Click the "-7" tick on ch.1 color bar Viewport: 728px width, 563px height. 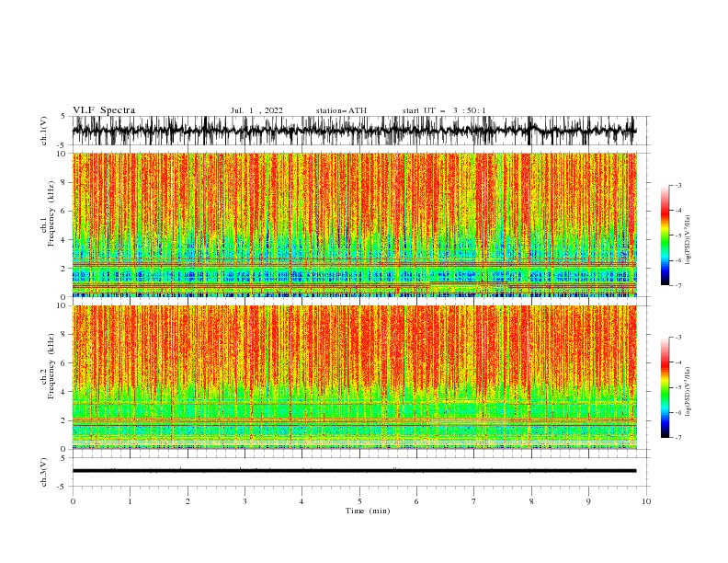coord(677,285)
